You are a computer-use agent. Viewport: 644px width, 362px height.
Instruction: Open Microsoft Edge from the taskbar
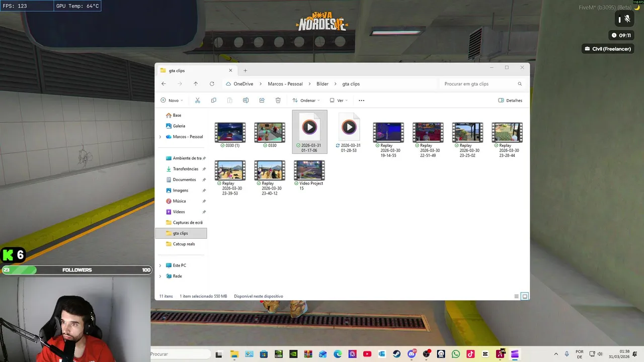[x=338, y=354]
